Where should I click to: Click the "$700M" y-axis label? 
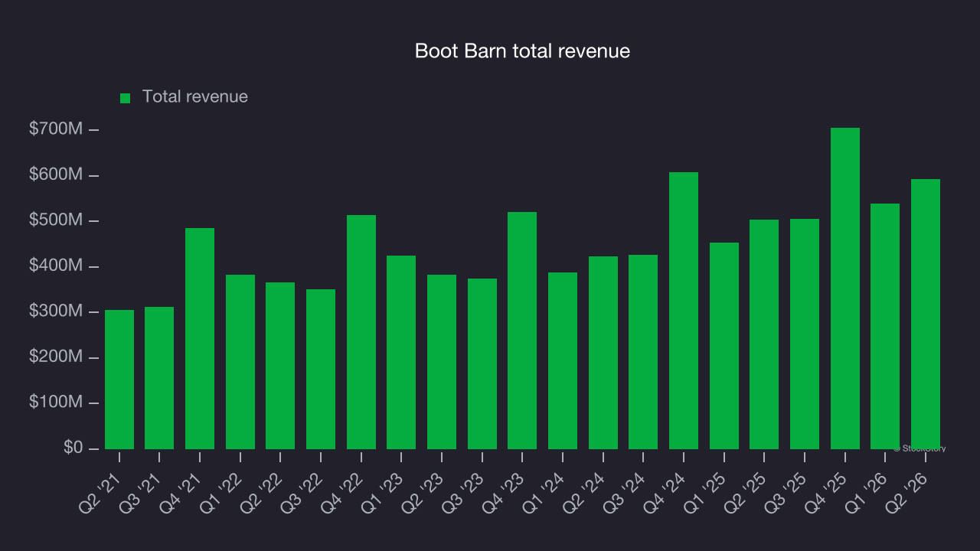(x=56, y=129)
